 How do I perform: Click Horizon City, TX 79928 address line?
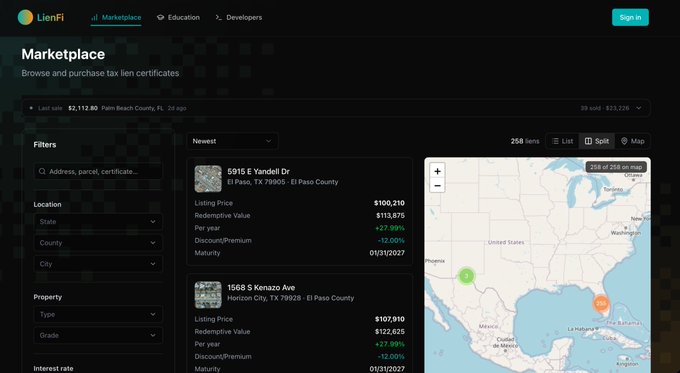[x=291, y=298]
